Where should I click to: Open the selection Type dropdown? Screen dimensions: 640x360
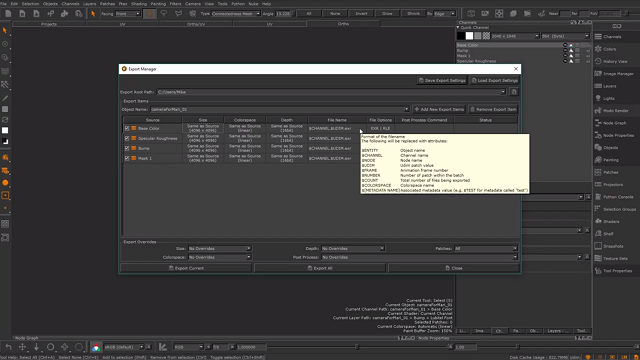point(236,13)
